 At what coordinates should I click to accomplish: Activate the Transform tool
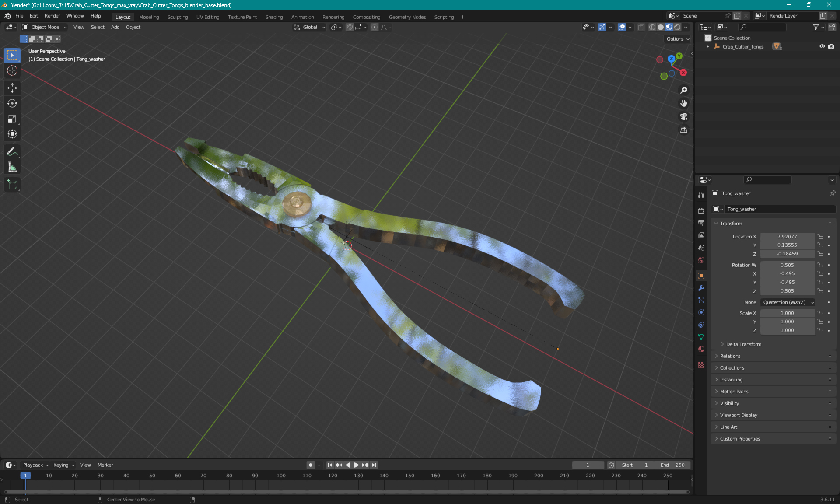(12, 134)
